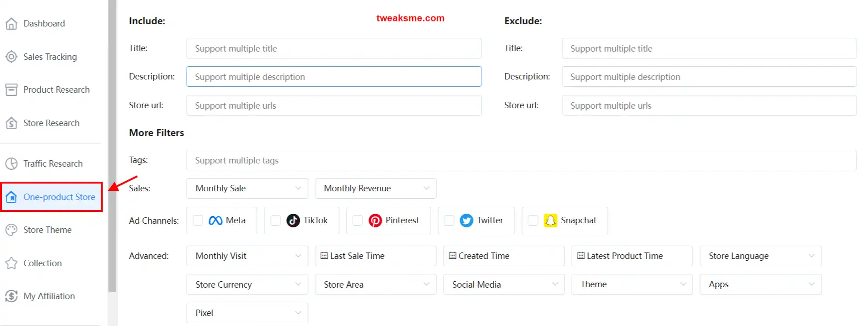868x326 pixels.
Task: Expand the Pixel dropdown
Action: (247, 313)
